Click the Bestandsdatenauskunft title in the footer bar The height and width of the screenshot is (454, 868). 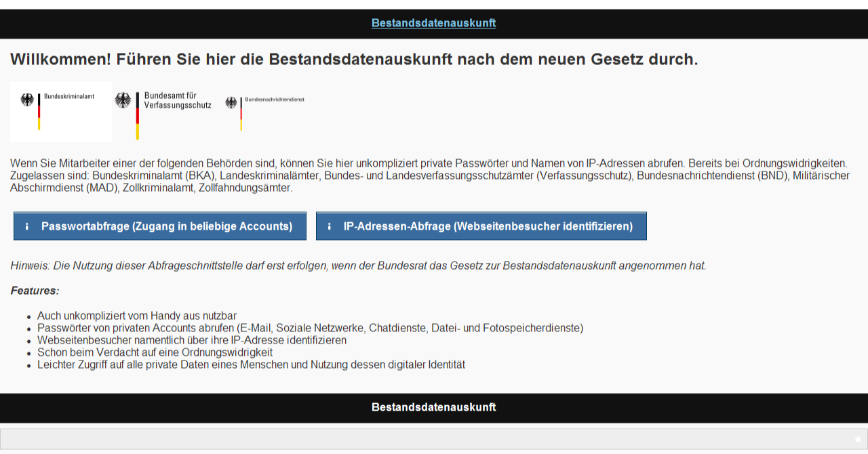coord(433,407)
